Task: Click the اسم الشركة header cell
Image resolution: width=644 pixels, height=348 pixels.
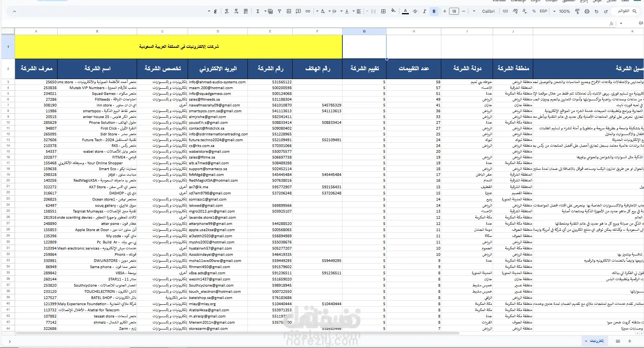Action: point(97,69)
